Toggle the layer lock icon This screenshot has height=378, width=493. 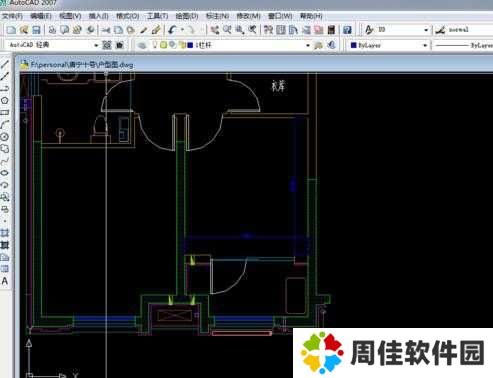[x=182, y=45]
